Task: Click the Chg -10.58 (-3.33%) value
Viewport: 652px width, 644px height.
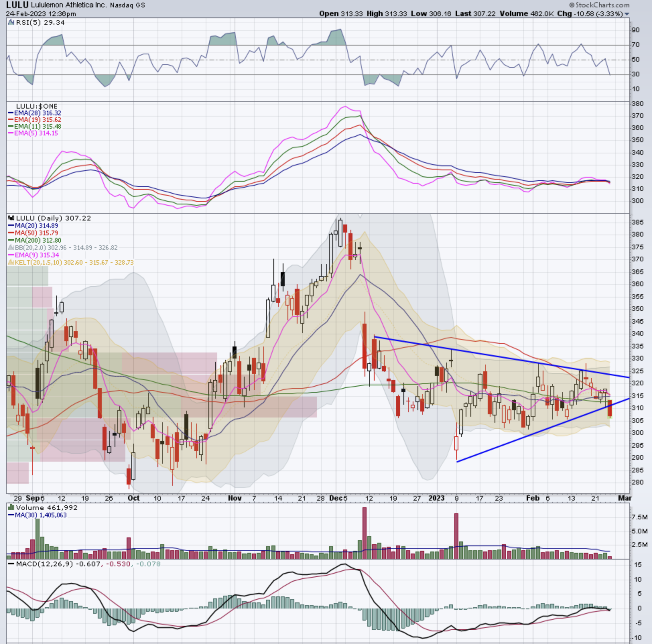Action: (x=590, y=14)
